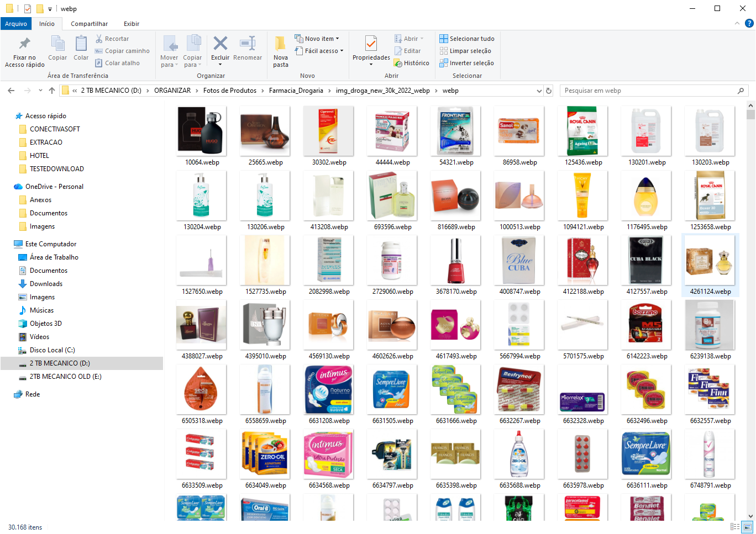Select thumbnail 6631208.webp
Screen dimensions: 756x534
[x=329, y=395]
